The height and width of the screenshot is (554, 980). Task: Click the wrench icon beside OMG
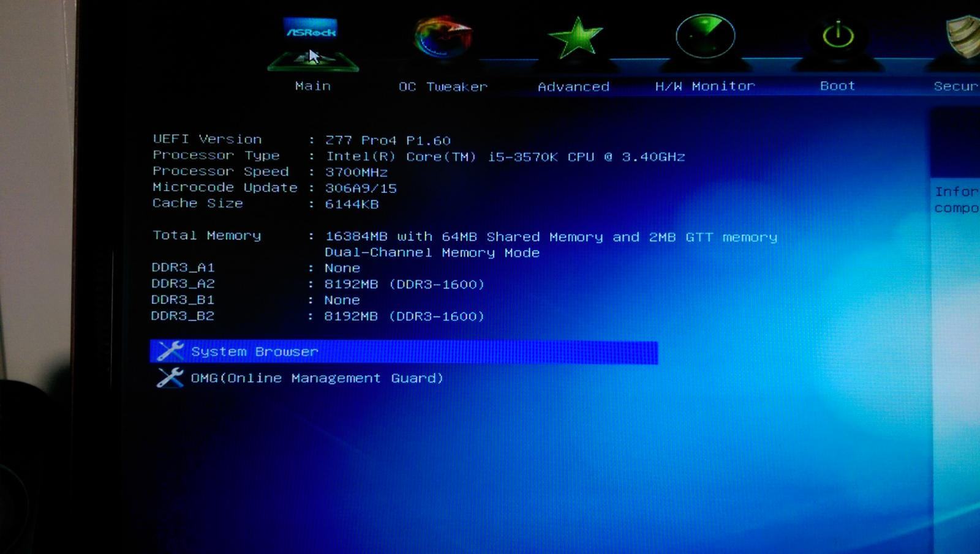(x=170, y=377)
